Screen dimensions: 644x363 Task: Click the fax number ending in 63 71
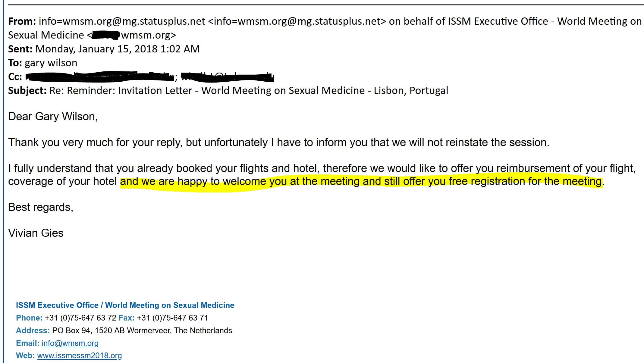(x=172, y=318)
